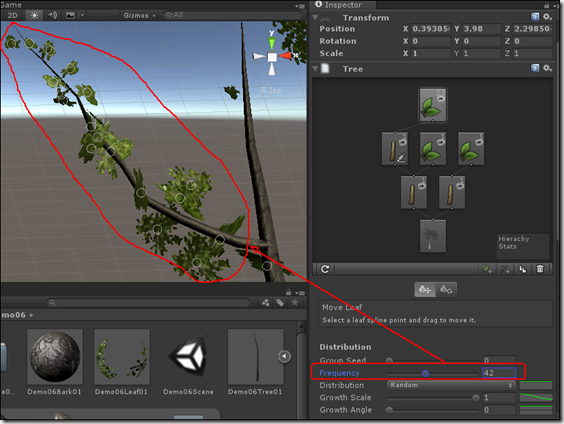Click the Frequency slider handle

426,374
